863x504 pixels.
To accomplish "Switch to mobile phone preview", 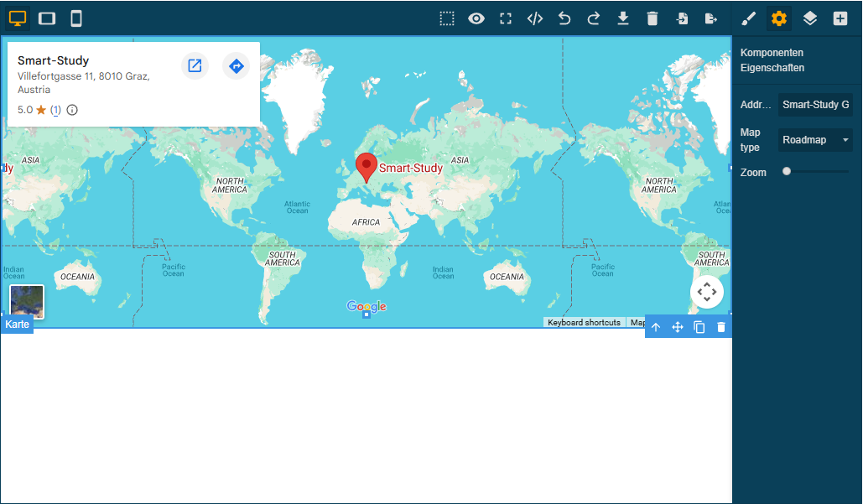I will pos(76,18).
